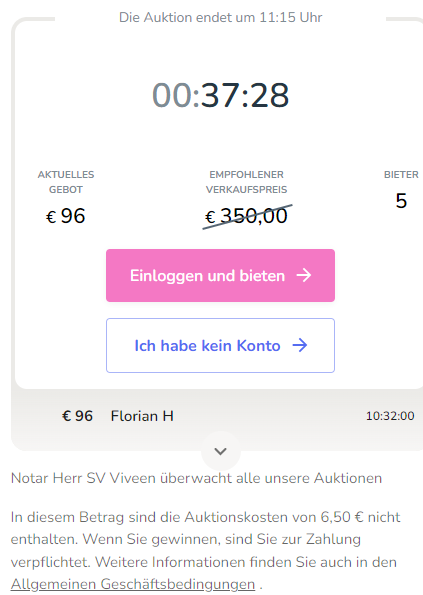
Task: Click the € 96 amount in bid history
Action: 77,416
